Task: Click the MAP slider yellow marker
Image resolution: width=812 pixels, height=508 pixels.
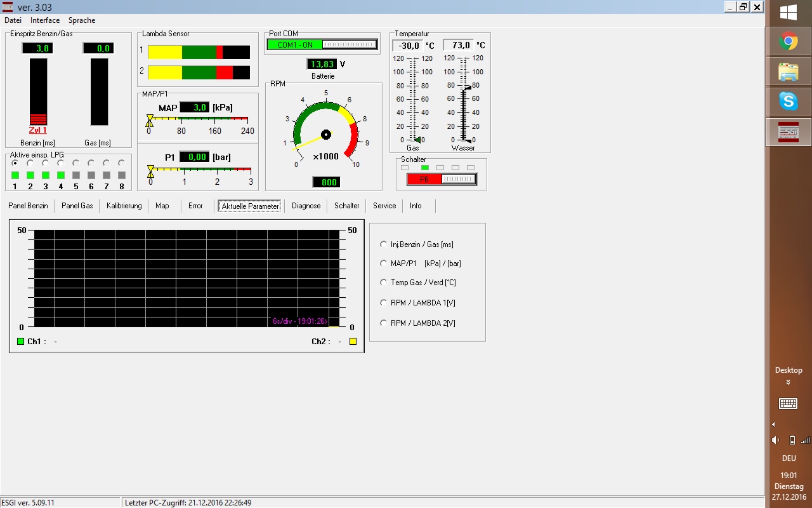Action: (x=150, y=121)
